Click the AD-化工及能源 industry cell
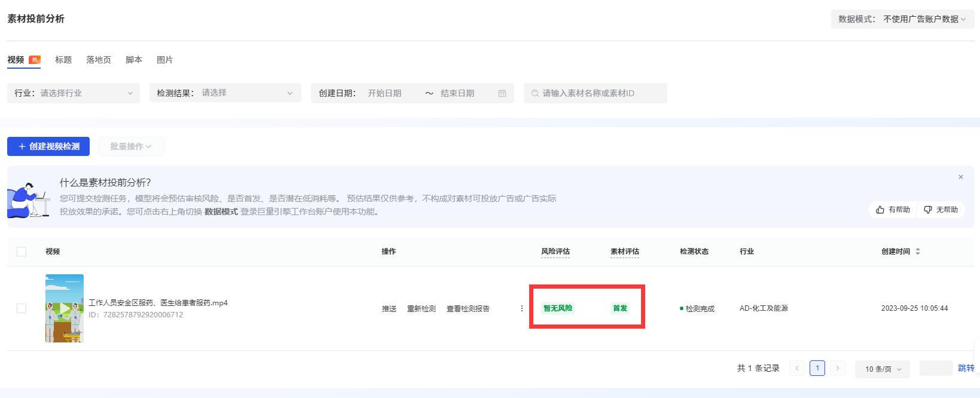This screenshot has height=398, width=980. click(x=764, y=308)
